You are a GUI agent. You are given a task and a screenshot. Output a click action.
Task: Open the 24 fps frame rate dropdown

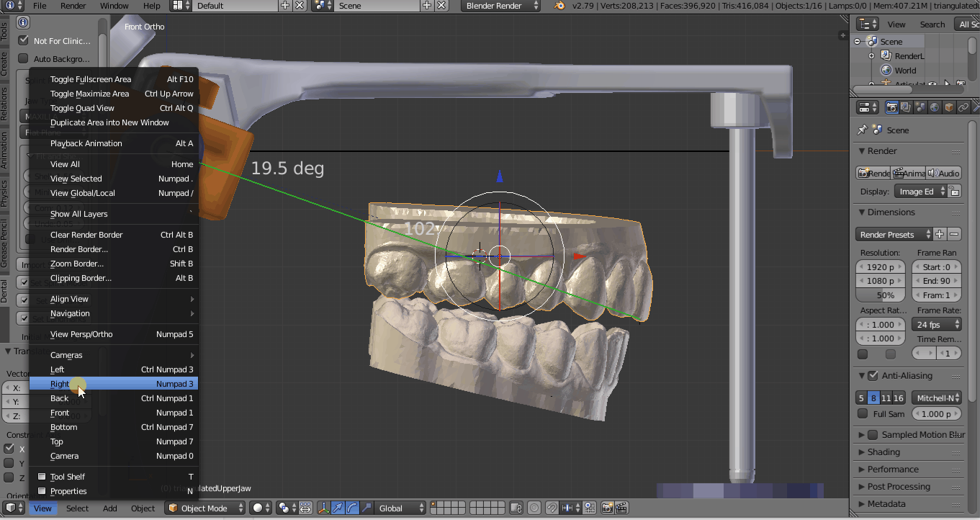coord(936,324)
